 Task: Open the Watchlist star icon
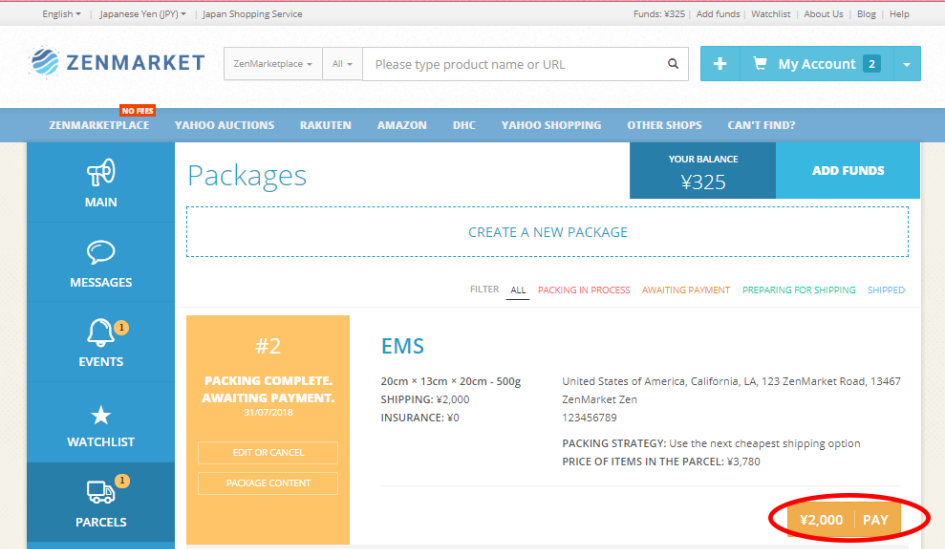point(101,415)
